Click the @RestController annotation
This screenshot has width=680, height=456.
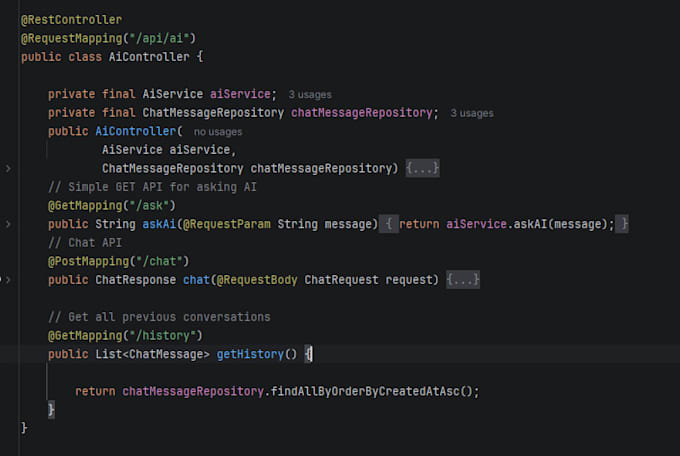72,20
